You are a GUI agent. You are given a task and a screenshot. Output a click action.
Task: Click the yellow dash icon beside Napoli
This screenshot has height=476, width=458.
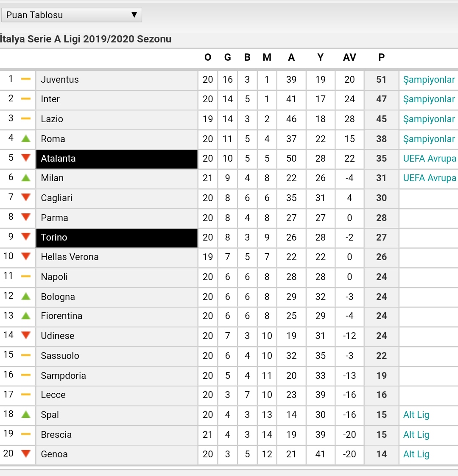click(26, 277)
